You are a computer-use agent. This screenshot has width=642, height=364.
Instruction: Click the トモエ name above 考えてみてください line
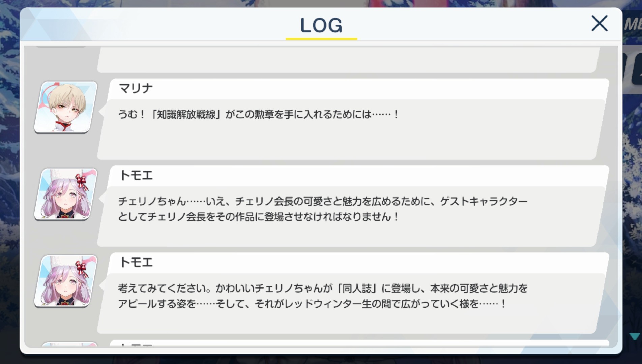click(136, 262)
